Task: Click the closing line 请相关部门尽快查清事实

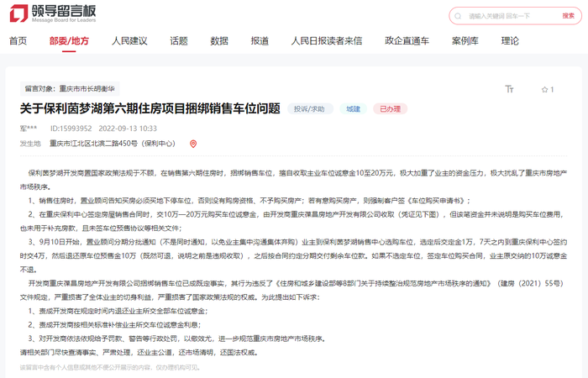Action: point(139,353)
